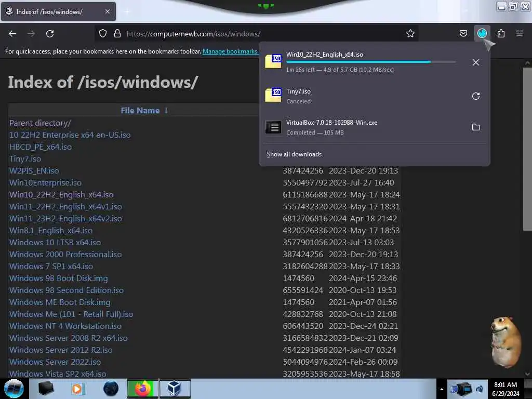Screen dimensions: 532x399
Task: Cancel the Win10_22H2_English_x64.iso download
Action: [x=476, y=62]
